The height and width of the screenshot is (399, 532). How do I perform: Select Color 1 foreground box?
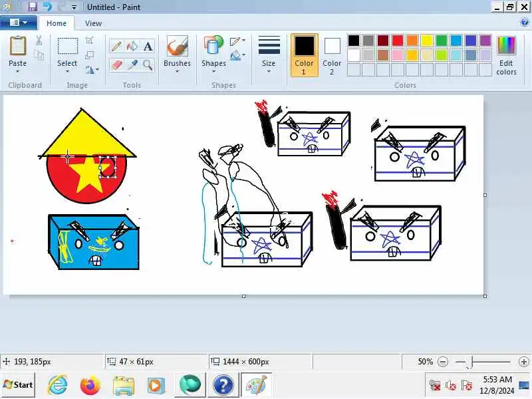click(304, 55)
